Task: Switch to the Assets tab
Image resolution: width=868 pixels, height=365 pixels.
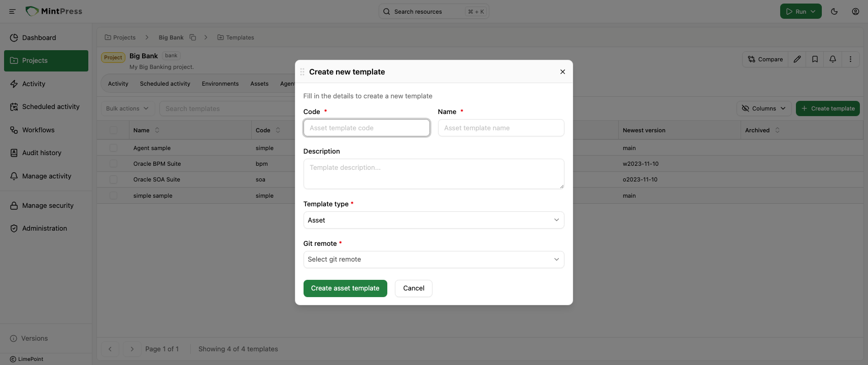Action: point(259,84)
